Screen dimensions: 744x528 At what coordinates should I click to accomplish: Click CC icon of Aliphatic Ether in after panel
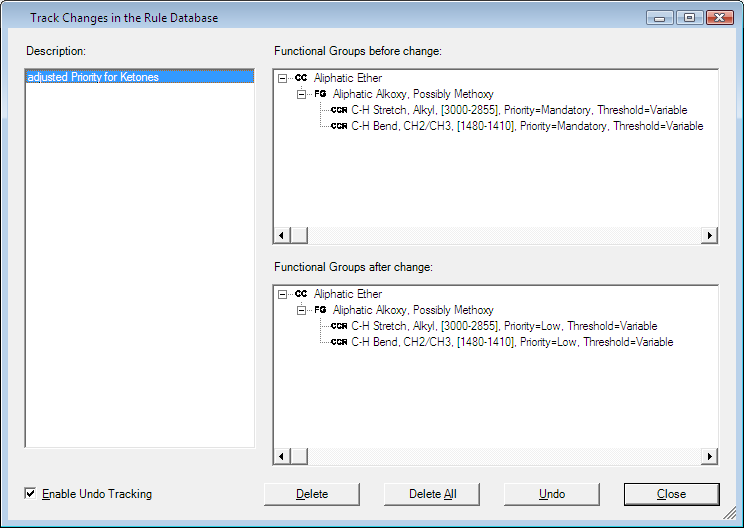click(x=301, y=294)
